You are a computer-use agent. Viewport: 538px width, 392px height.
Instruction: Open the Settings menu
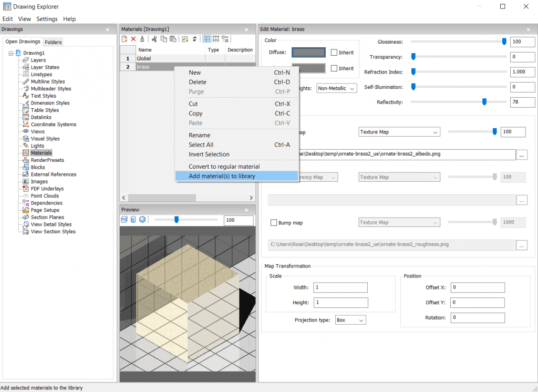point(47,18)
